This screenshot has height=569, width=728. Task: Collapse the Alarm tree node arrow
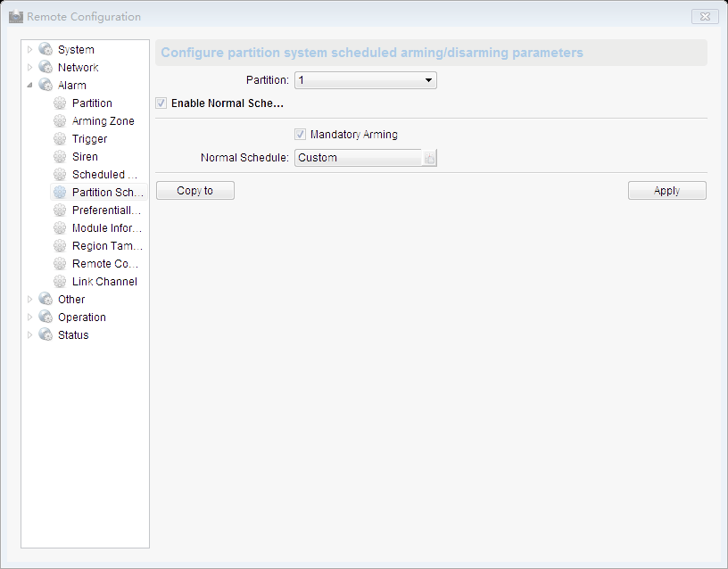tap(29, 85)
